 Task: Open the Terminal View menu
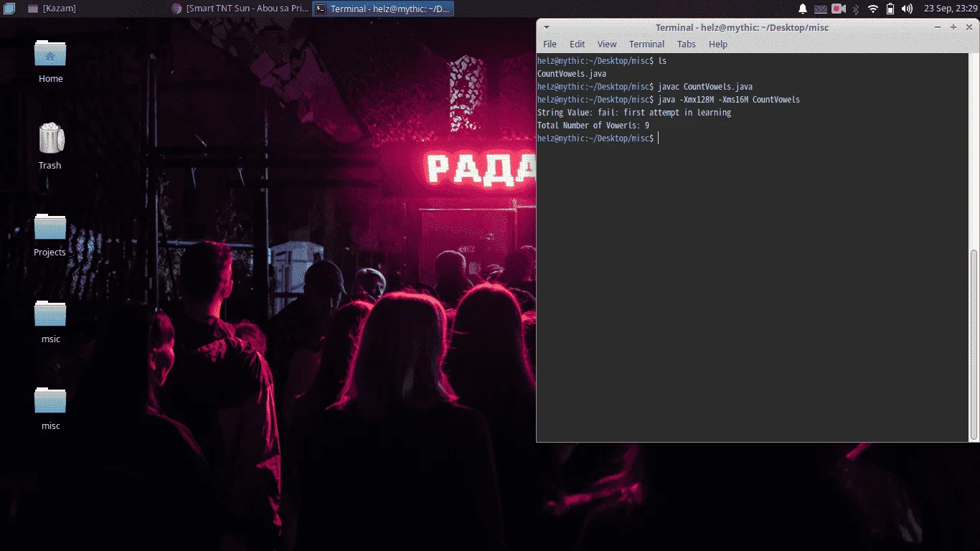click(x=607, y=44)
